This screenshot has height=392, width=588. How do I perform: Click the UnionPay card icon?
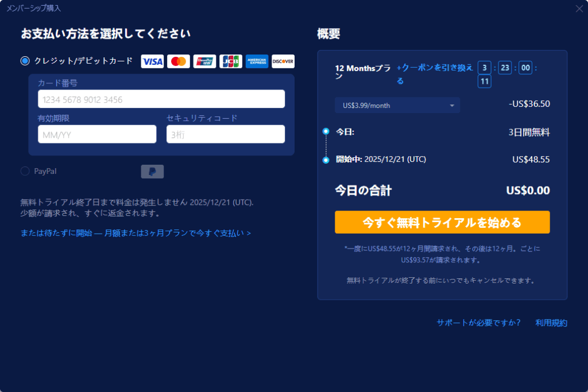click(204, 61)
